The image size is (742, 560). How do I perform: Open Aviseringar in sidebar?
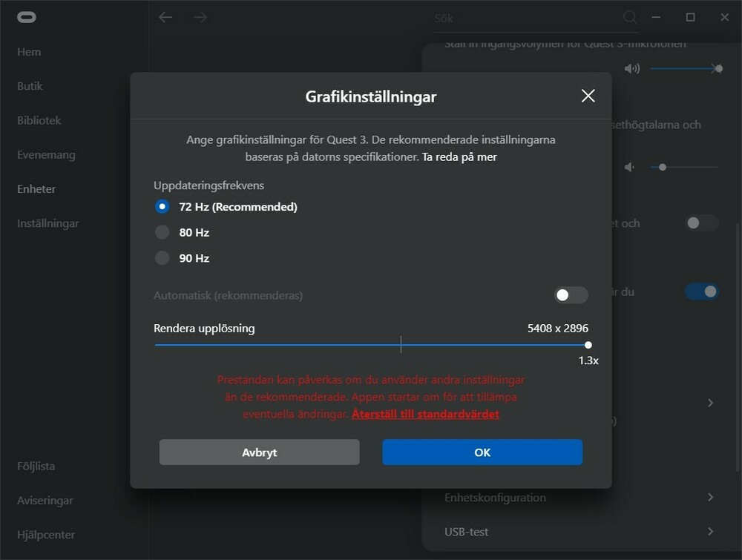(x=45, y=501)
